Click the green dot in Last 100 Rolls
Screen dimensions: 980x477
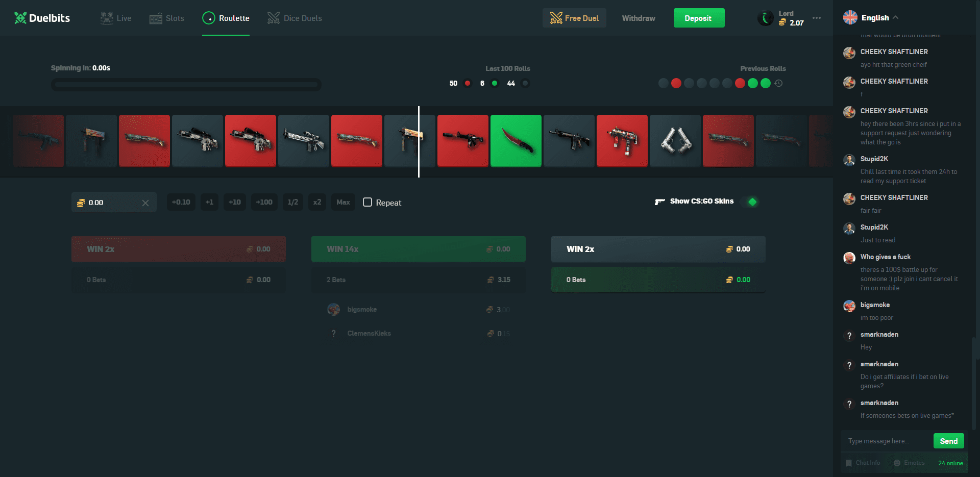pos(495,83)
